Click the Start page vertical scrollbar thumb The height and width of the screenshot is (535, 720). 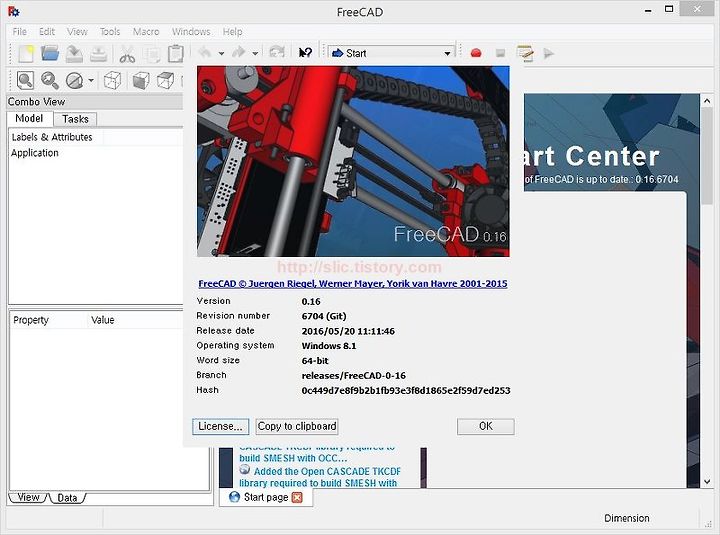pos(707,156)
